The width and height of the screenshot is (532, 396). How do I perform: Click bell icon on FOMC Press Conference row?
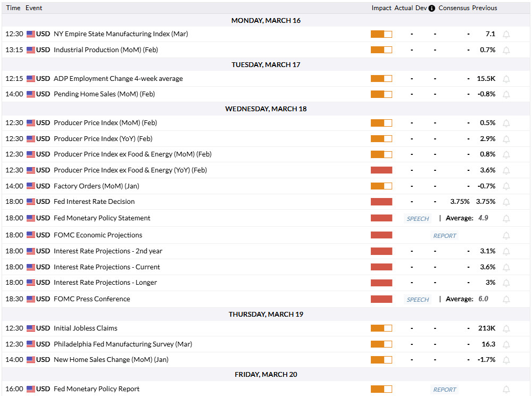[x=506, y=299]
